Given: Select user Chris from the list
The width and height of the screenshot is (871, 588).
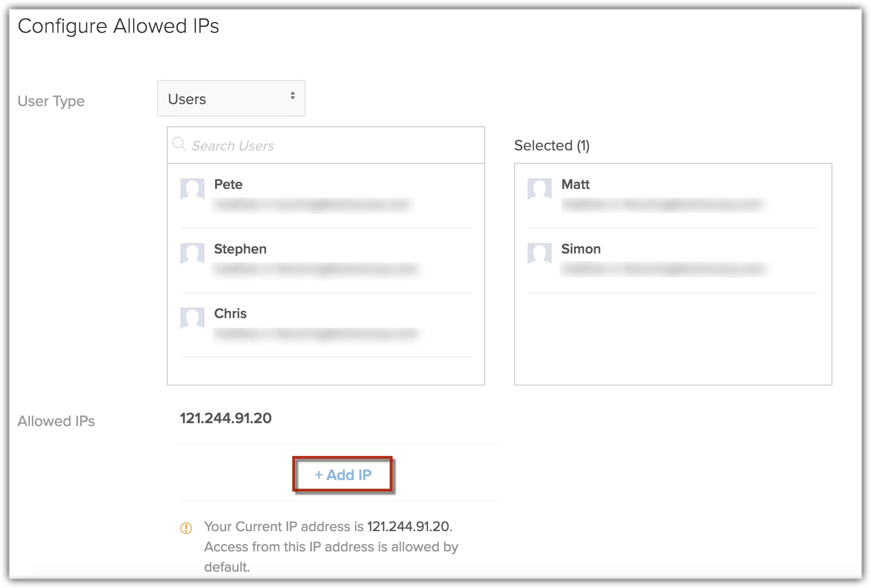Looking at the screenshot, I should (231, 314).
